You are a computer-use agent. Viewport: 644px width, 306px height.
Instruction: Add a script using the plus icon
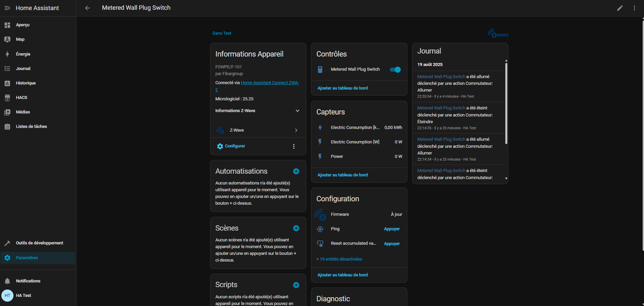point(296,285)
